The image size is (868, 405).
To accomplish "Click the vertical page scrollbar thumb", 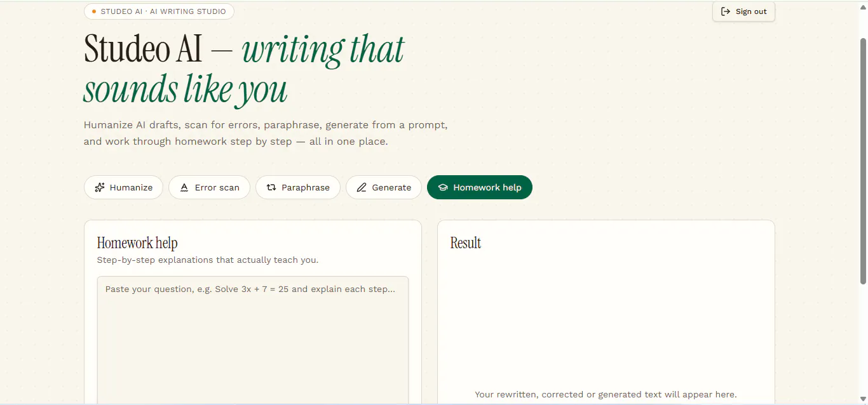I will tap(863, 161).
